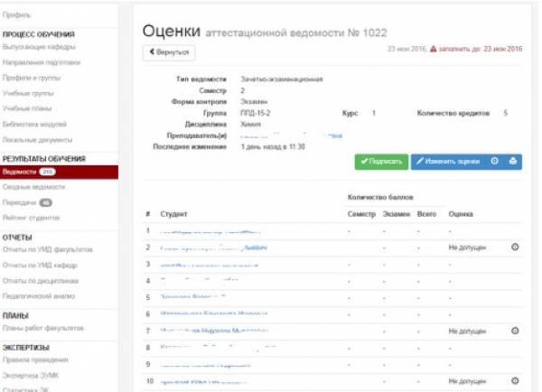
Task: Select Профили и группы sidebar item
Action: point(32,78)
